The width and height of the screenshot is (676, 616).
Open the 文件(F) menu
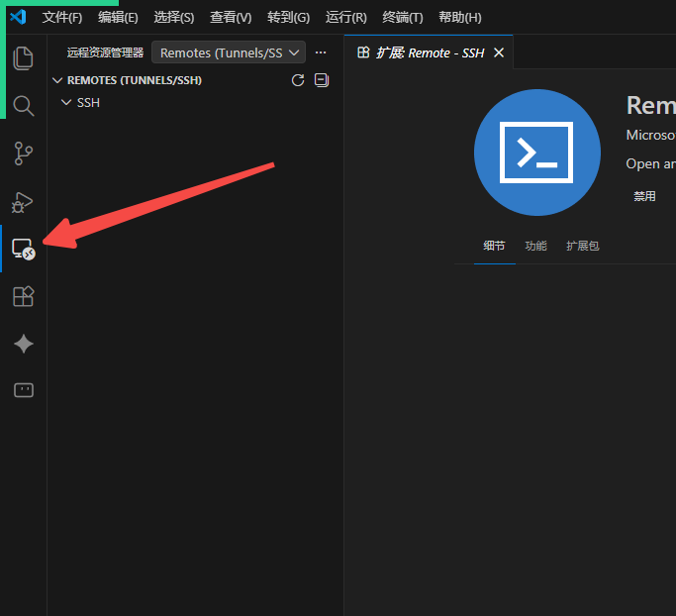(x=61, y=18)
